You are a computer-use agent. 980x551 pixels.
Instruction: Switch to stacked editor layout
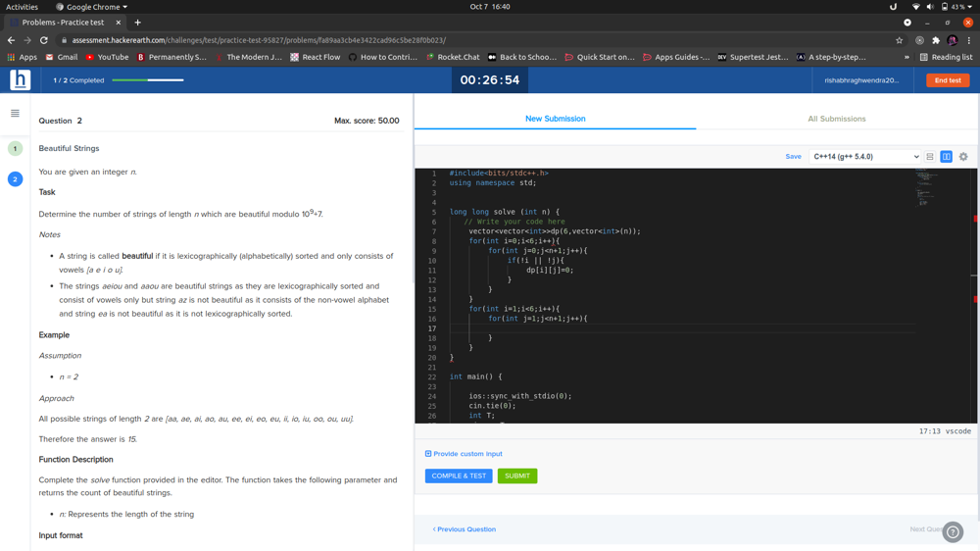coord(930,157)
